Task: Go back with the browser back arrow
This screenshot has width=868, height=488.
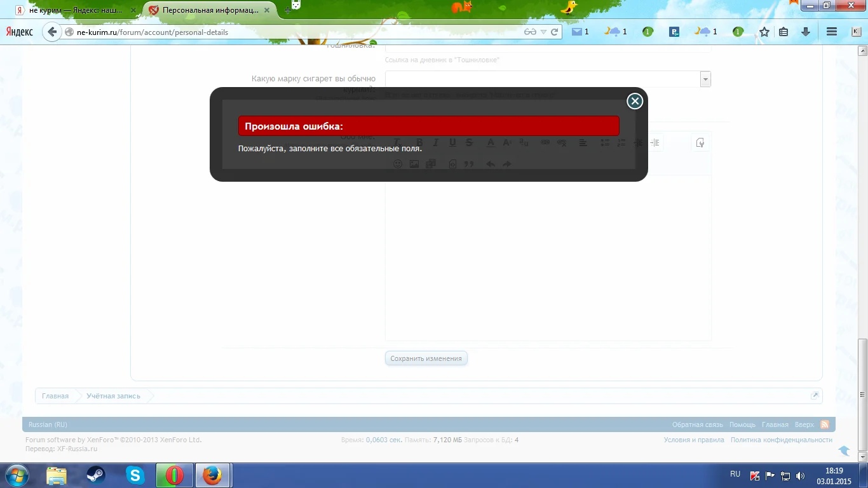Action: coord(52,32)
